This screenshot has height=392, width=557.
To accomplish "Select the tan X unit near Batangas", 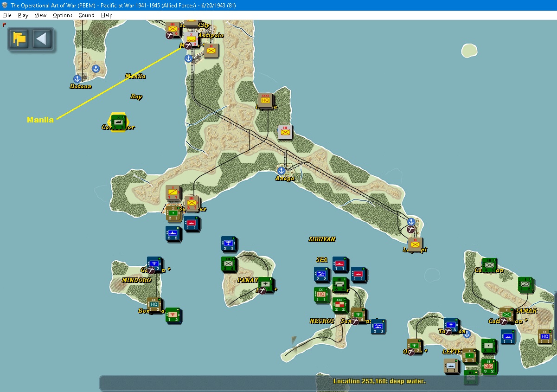I will pos(173,213).
